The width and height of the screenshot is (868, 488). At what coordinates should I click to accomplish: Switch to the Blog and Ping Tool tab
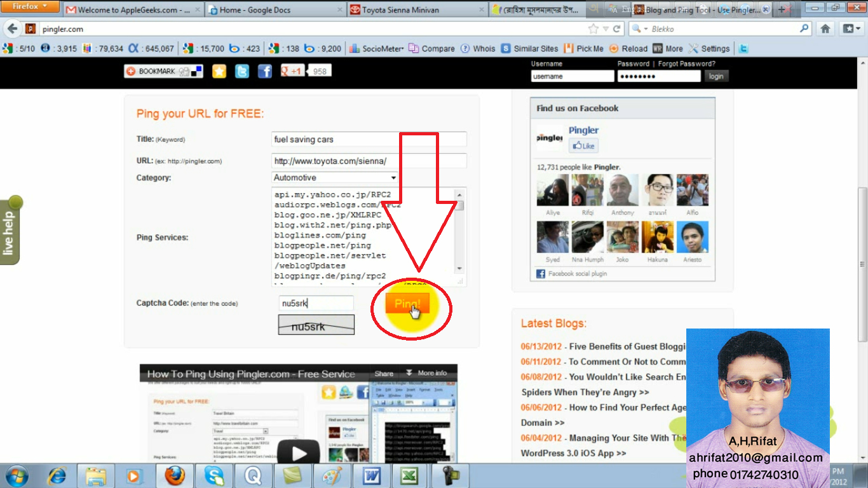click(702, 10)
